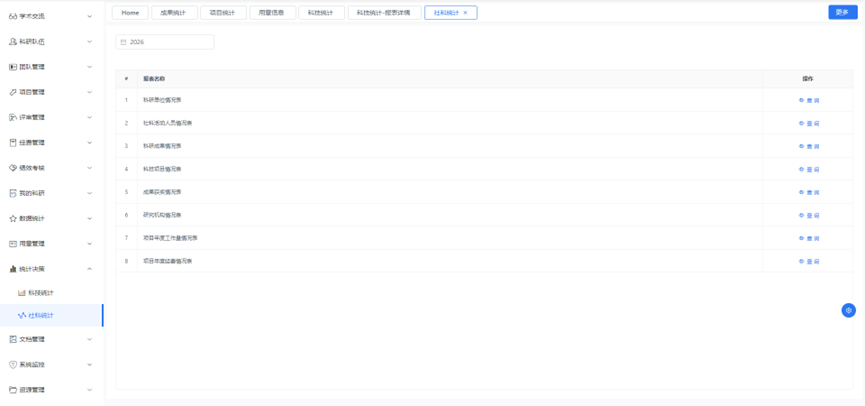Image resolution: width=865 pixels, height=406 pixels.
Task: Switch to the 科技统计-报表详情 tab
Action: (383, 13)
